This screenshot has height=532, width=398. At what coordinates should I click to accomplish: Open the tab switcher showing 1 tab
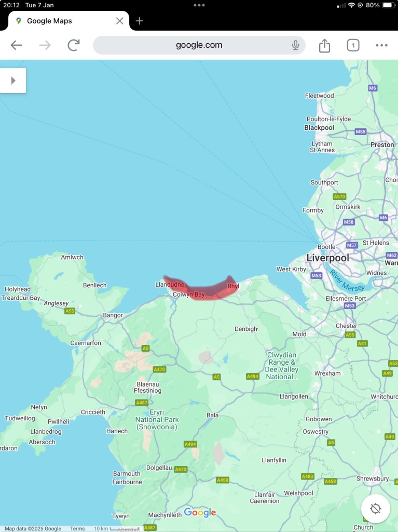353,45
